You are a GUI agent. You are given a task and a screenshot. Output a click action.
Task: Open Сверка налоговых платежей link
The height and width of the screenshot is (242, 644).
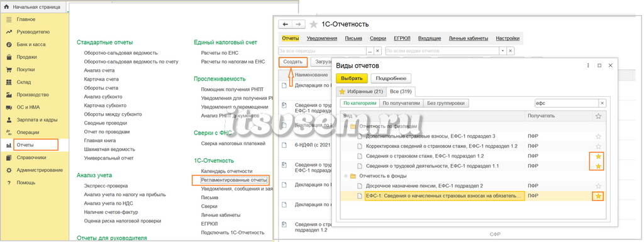pos(233,143)
